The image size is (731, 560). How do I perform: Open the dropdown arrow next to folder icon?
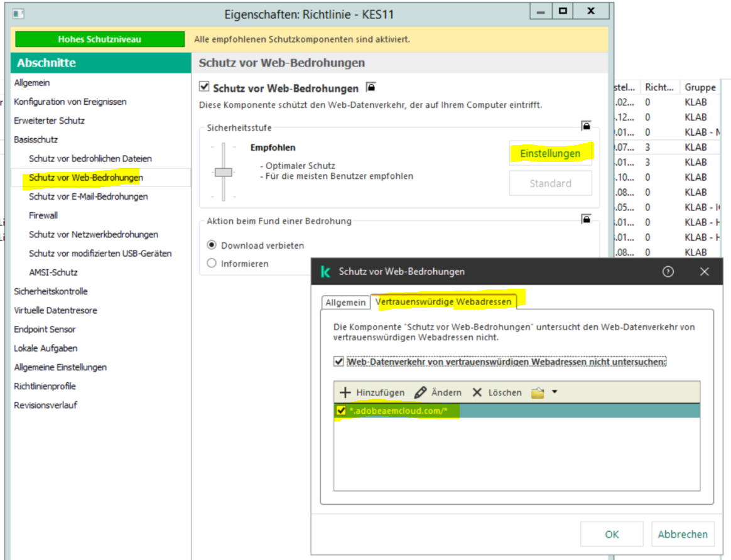[x=555, y=392]
